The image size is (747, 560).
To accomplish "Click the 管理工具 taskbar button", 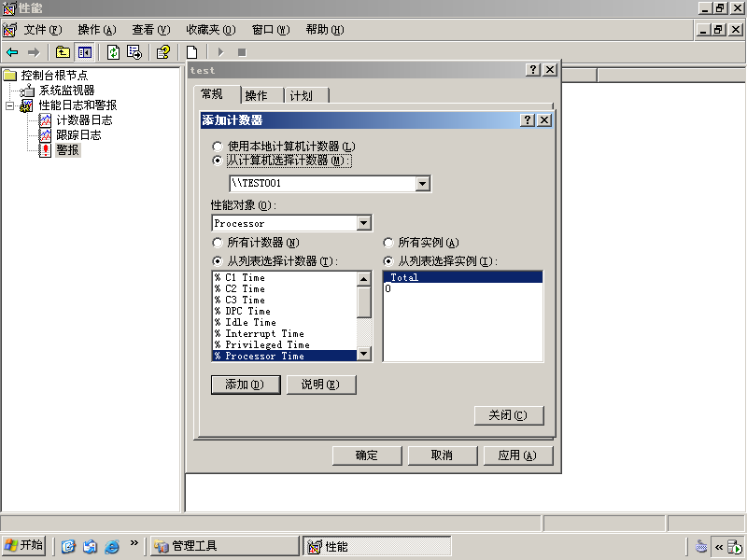I will tap(225, 546).
